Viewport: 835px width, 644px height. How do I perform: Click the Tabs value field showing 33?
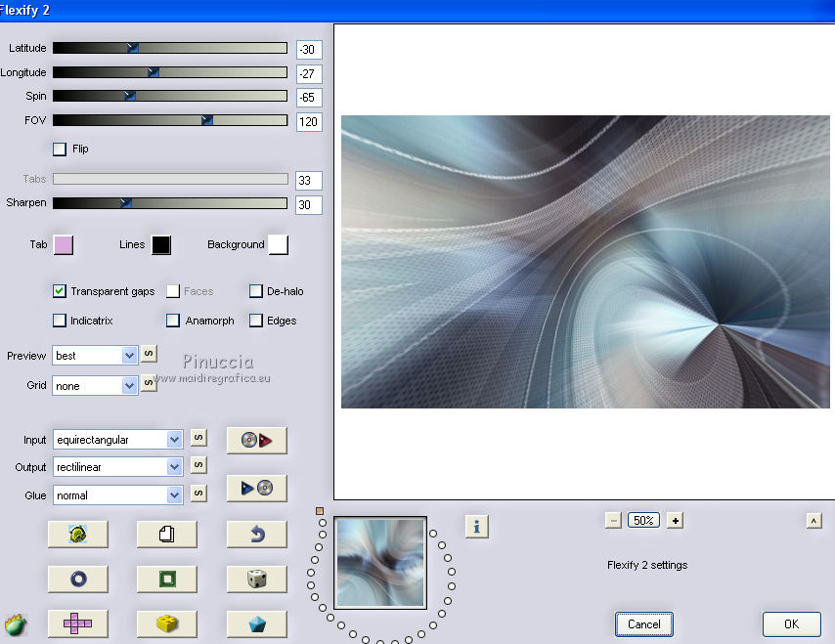(309, 181)
